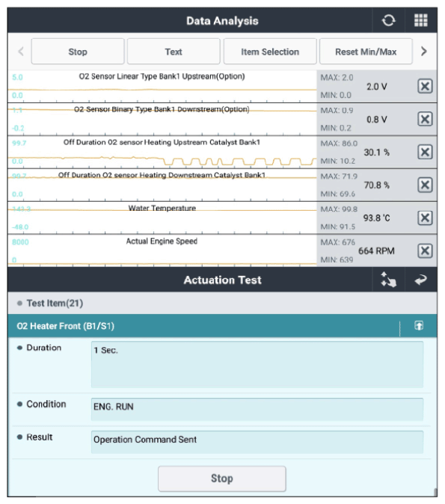Go back using Actuation Test return arrow
Screen dimensions: 445x504
pyautogui.click(x=420, y=280)
